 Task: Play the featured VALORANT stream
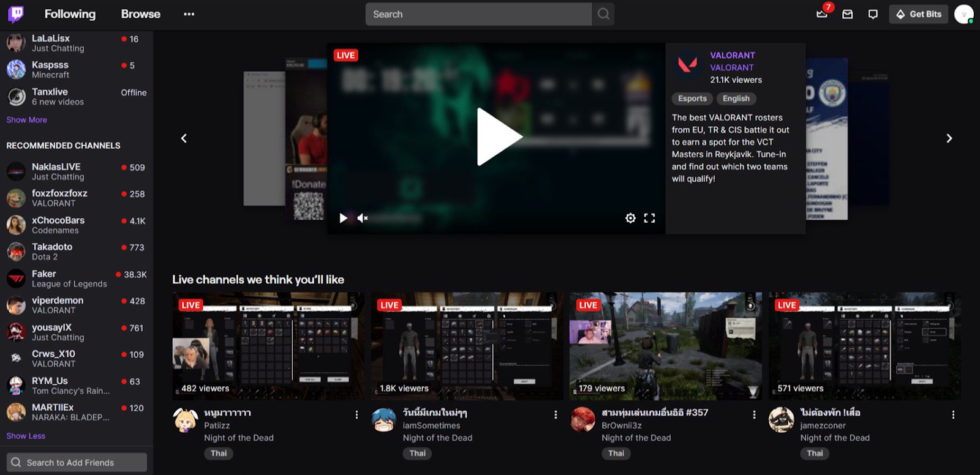499,137
